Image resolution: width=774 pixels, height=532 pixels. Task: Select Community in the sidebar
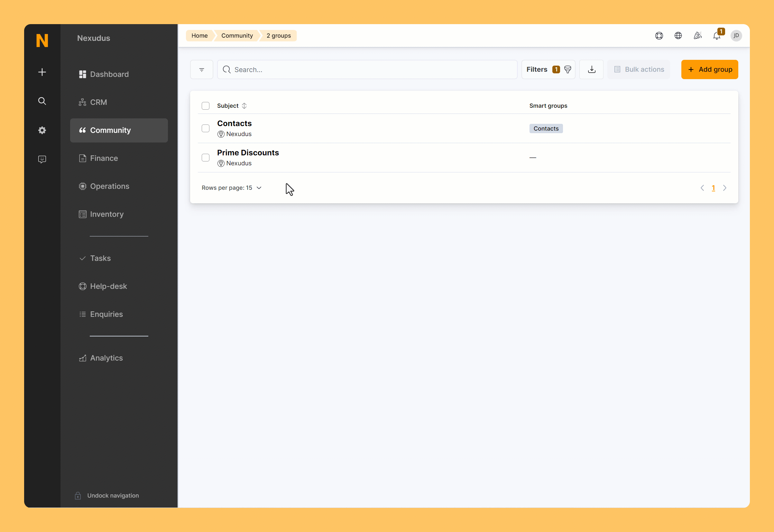pos(119,130)
